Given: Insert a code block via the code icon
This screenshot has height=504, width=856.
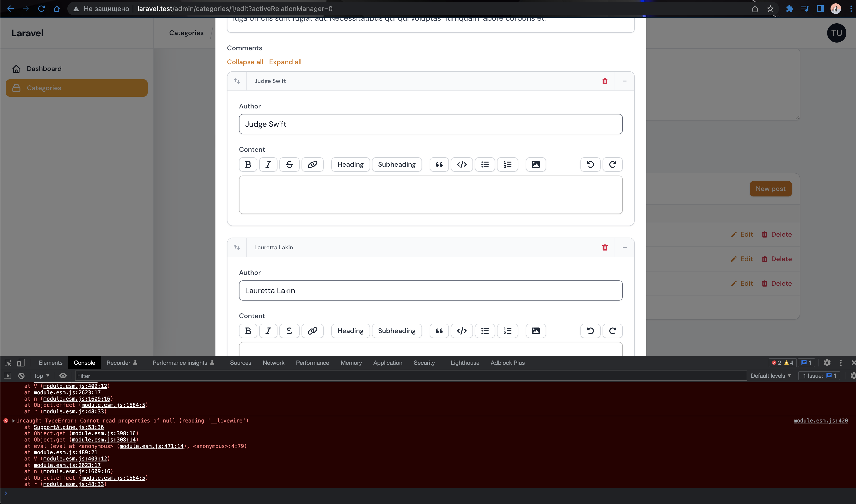Looking at the screenshot, I should 461,164.
